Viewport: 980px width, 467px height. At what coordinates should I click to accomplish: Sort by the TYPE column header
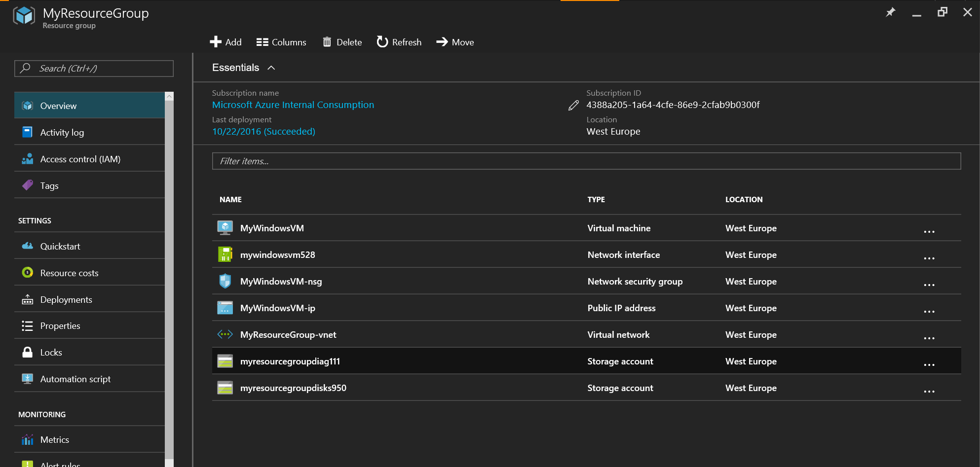pyautogui.click(x=596, y=200)
